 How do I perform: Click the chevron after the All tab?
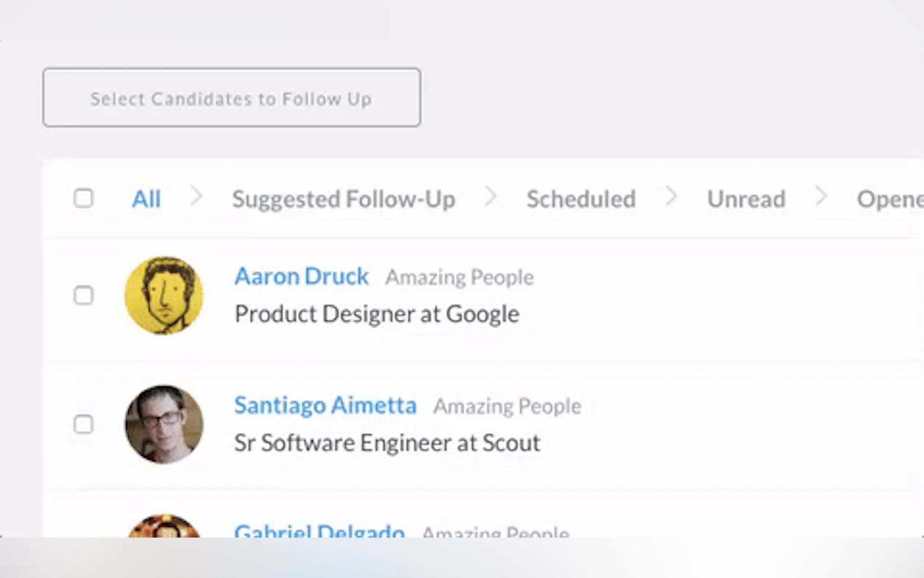196,197
